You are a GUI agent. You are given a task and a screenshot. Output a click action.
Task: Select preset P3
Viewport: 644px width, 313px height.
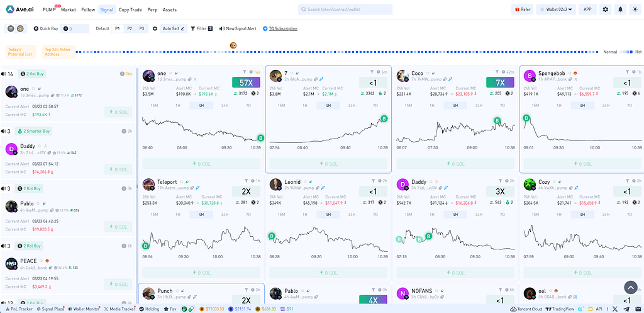click(x=142, y=29)
